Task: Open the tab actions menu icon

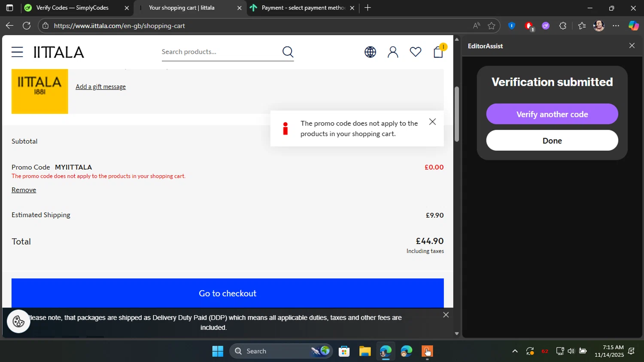Action: [x=9, y=8]
